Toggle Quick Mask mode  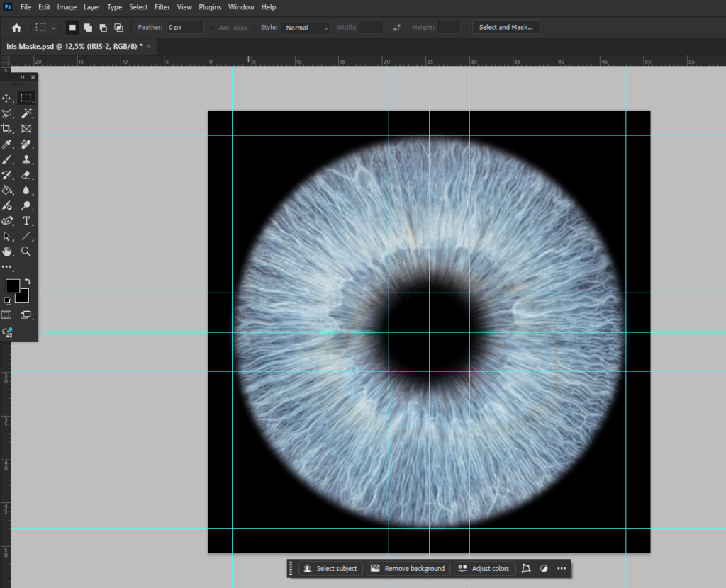[x=8, y=315]
